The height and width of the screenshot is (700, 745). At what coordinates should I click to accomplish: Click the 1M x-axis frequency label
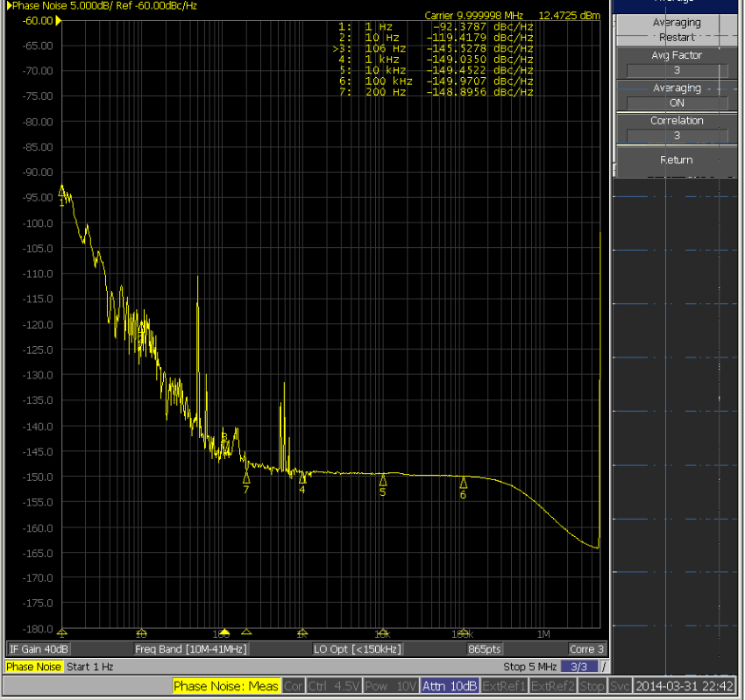click(x=543, y=634)
